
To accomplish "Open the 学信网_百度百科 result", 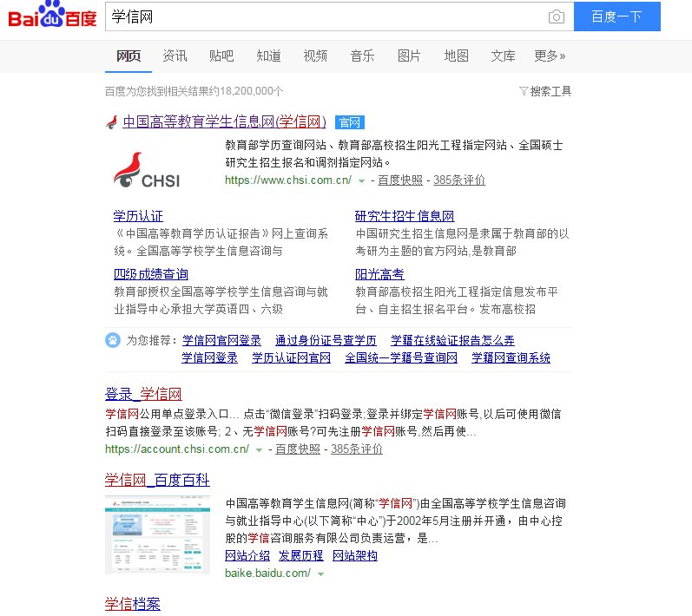I will pyautogui.click(x=157, y=480).
